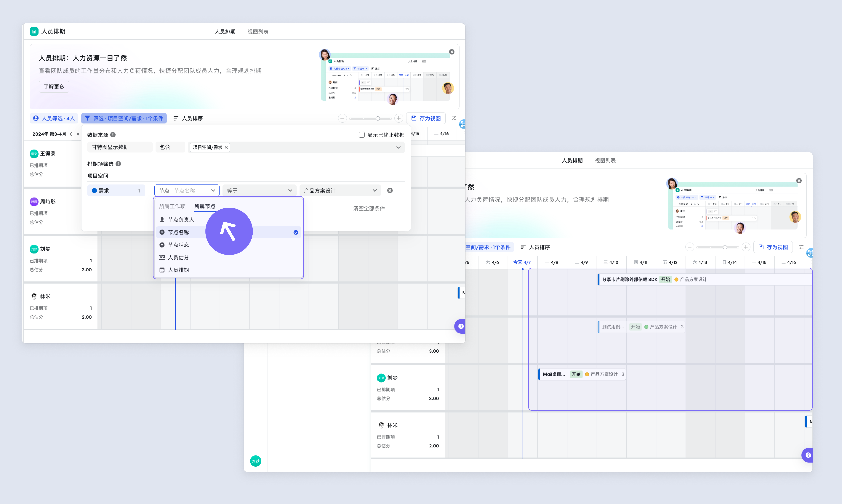842x504 pixels.
Task: Switch to 人员排期 tab in front window
Action: [x=225, y=32]
